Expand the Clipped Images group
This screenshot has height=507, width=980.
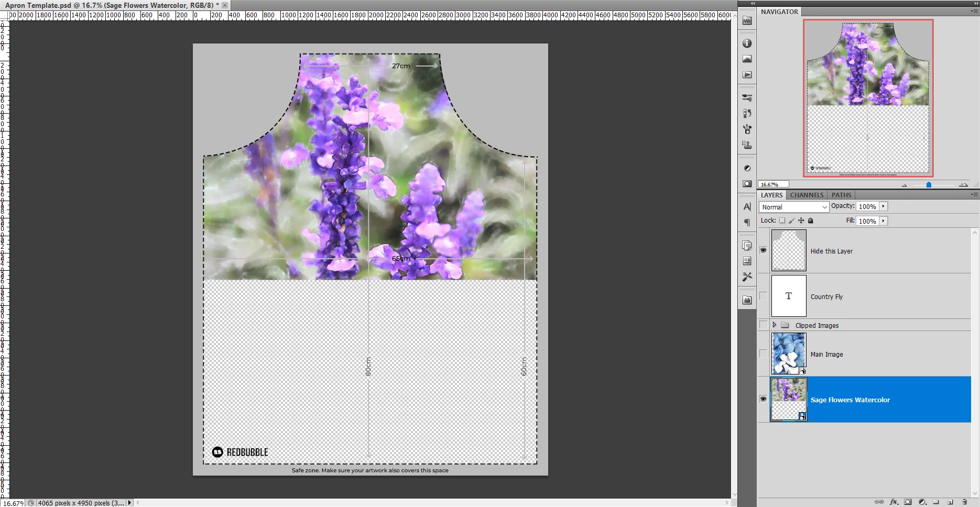[x=775, y=325]
